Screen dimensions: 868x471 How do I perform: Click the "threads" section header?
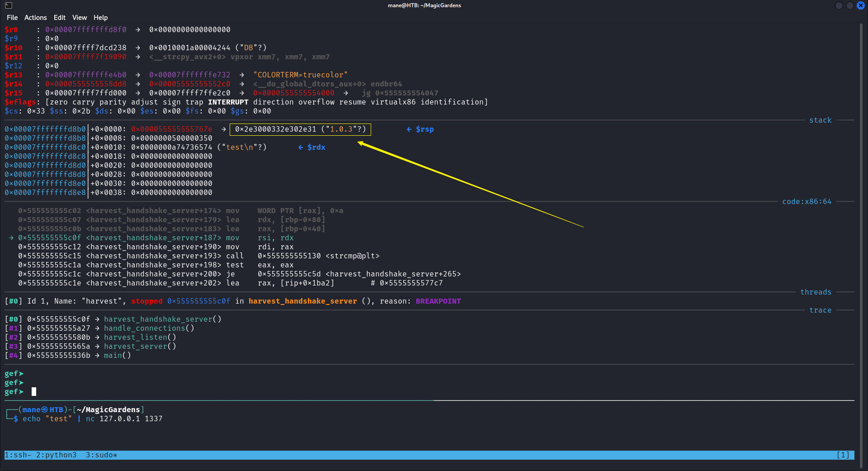(816, 292)
